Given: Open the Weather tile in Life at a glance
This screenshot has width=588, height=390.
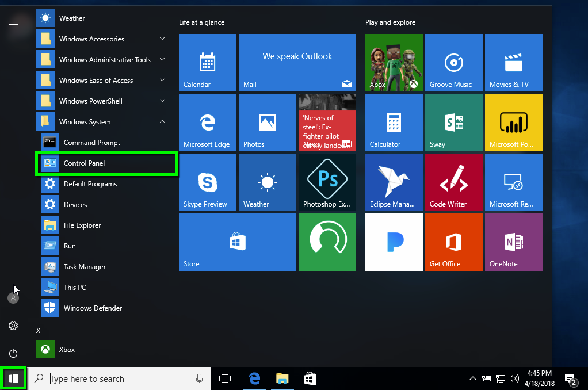Looking at the screenshot, I should coord(268,182).
